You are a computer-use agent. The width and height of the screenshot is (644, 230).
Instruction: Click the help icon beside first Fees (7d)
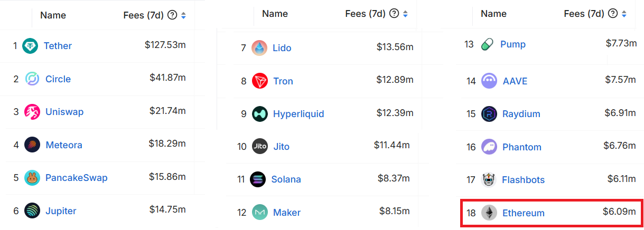click(x=172, y=16)
